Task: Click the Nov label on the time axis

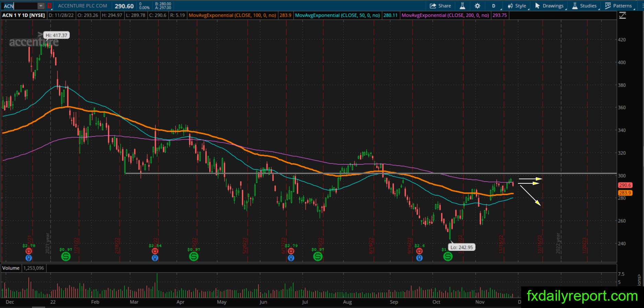Action: click(480, 302)
